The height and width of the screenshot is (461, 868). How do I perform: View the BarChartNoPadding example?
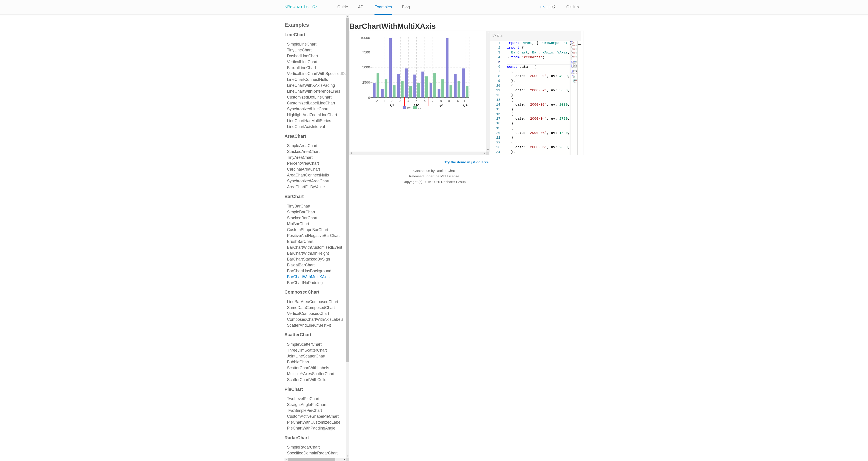pyautogui.click(x=305, y=282)
